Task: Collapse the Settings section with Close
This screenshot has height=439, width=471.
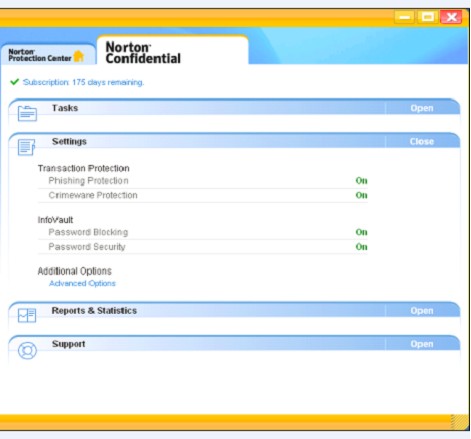Action: coord(422,142)
